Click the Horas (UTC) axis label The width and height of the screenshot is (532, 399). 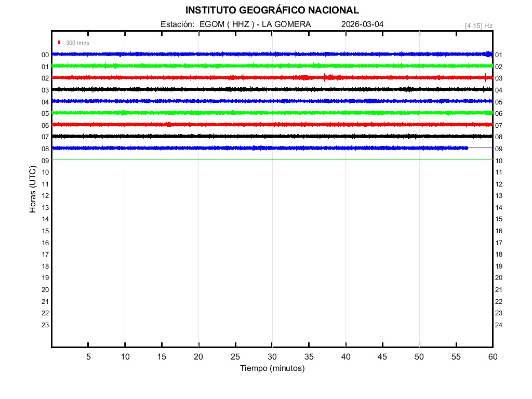[x=33, y=190]
